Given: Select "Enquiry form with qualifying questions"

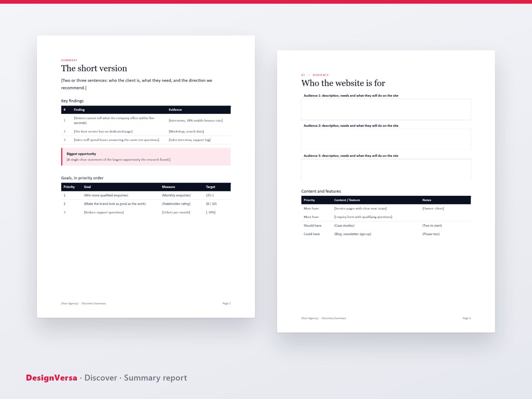Looking at the screenshot, I should click(363, 217).
